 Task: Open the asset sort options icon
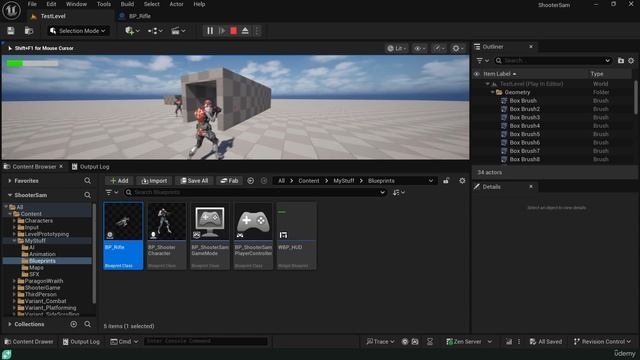pos(398,192)
